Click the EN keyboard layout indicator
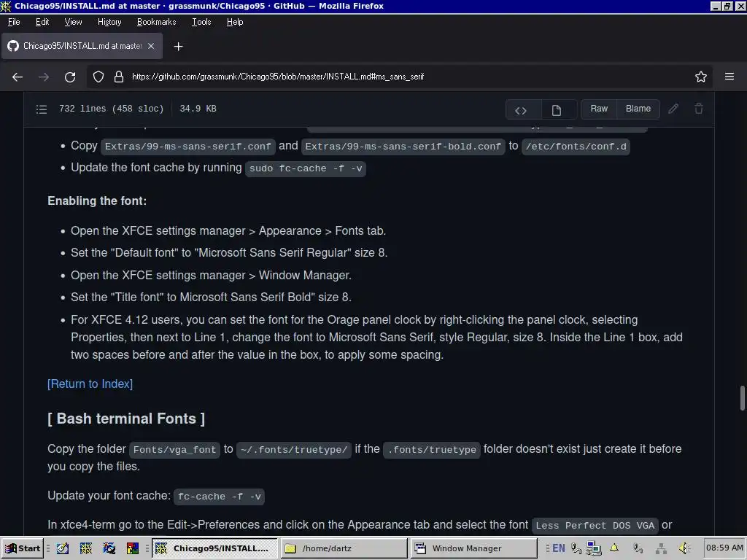The width and height of the screenshot is (747, 560). (559, 548)
